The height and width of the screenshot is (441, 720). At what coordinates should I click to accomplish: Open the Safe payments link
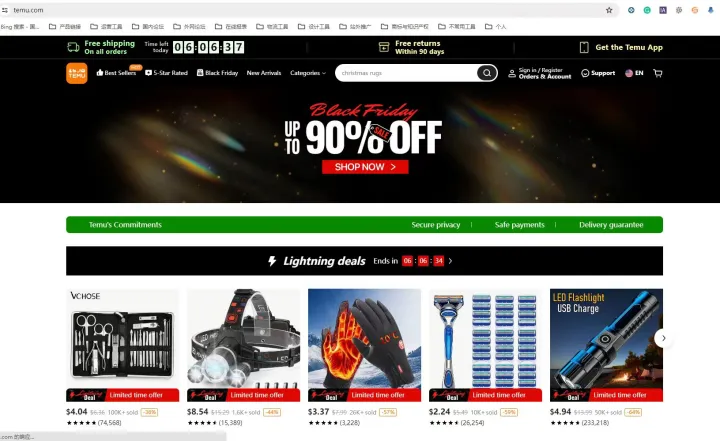click(x=519, y=225)
